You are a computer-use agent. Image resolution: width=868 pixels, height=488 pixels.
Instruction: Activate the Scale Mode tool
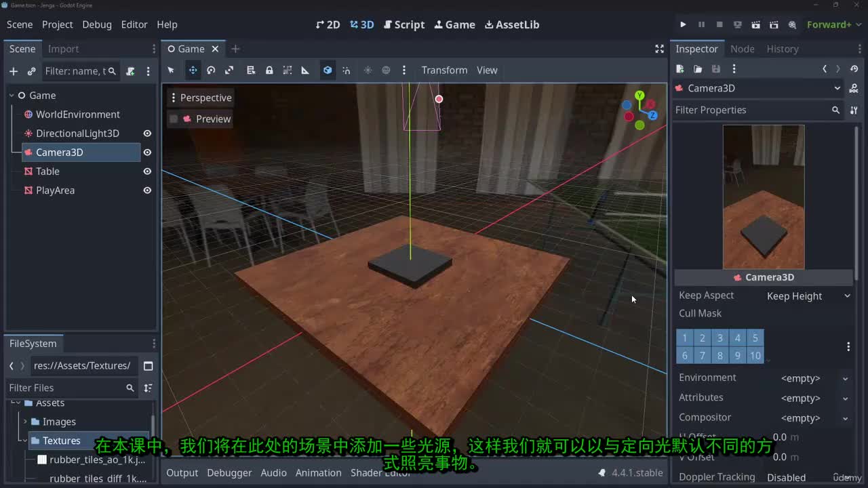229,70
